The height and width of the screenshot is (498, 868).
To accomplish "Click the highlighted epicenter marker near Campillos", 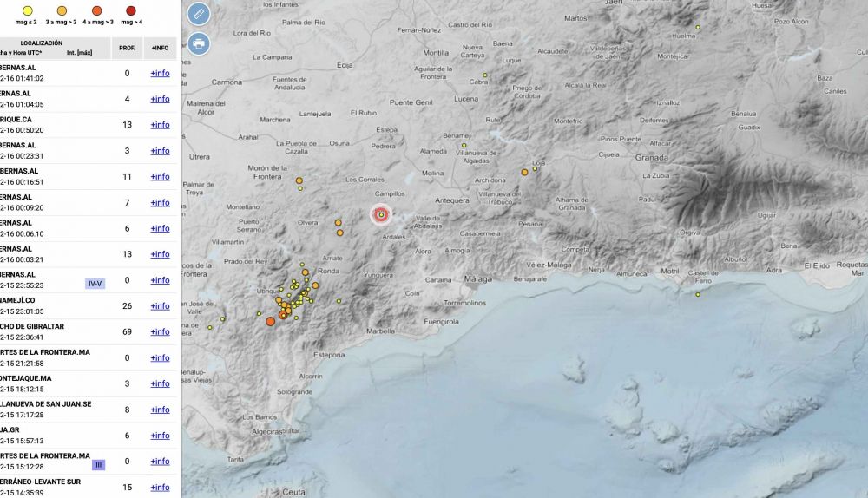I will pos(381,214).
